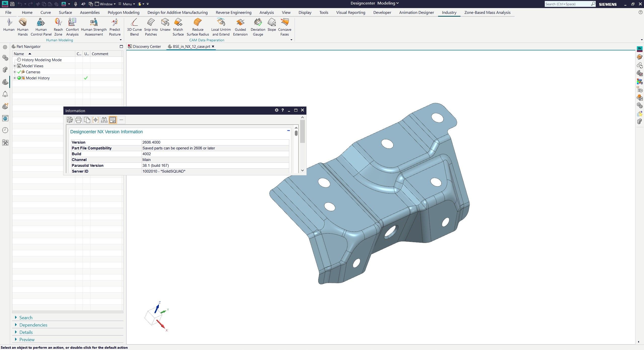644x350 pixels.
Task: Open Information window help question mark
Action: click(x=282, y=110)
